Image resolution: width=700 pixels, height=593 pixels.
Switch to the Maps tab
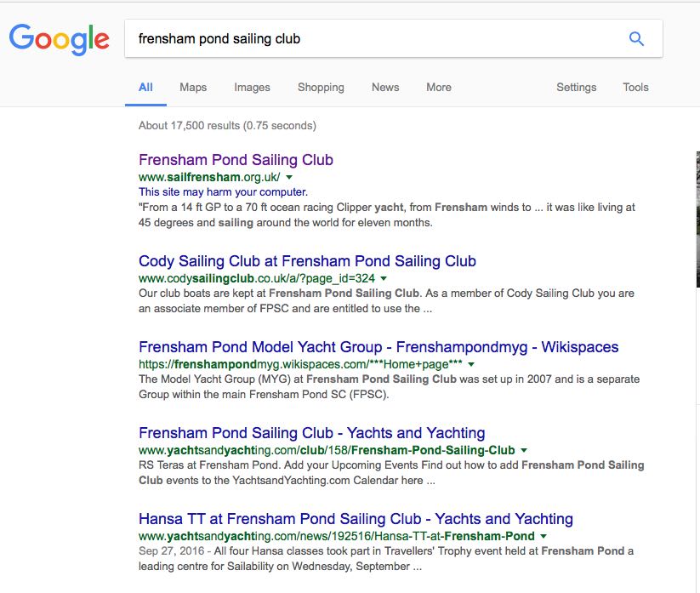193,88
